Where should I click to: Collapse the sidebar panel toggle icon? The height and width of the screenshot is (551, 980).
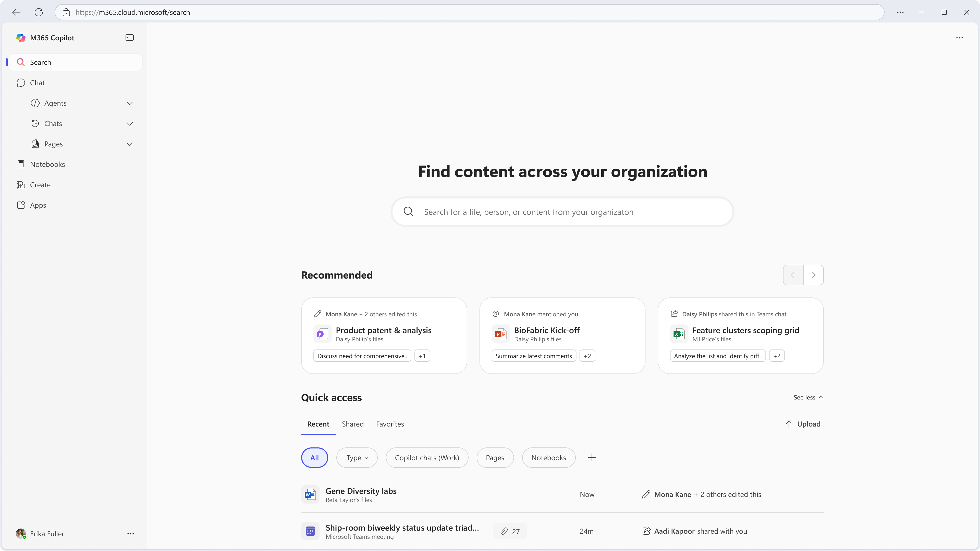coord(129,38)
